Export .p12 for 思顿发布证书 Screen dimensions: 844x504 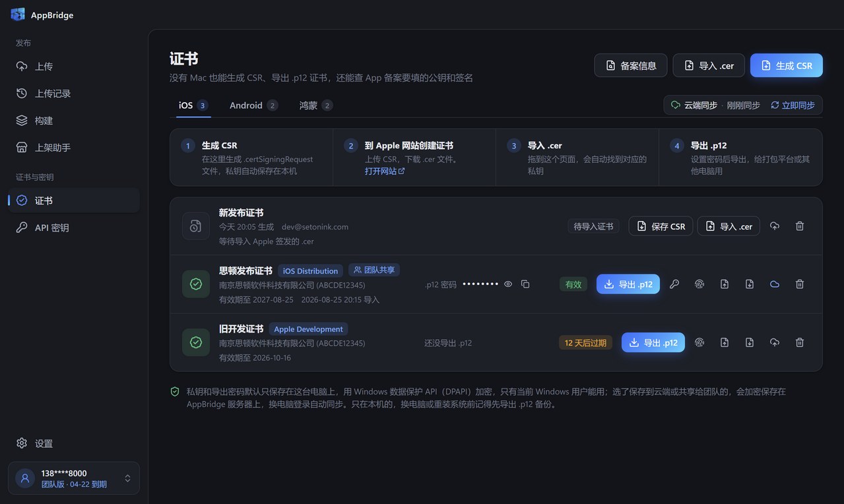tap(628, 284)
